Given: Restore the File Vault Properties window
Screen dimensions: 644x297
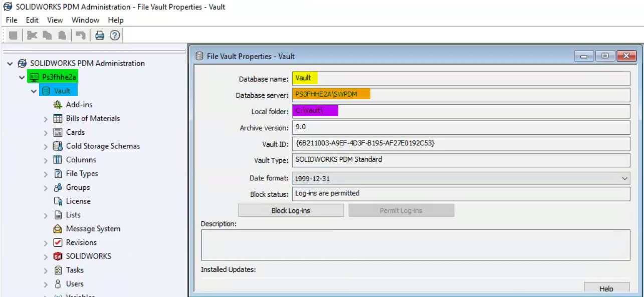Looking at the screenshot, I should (x=605, y=56).
